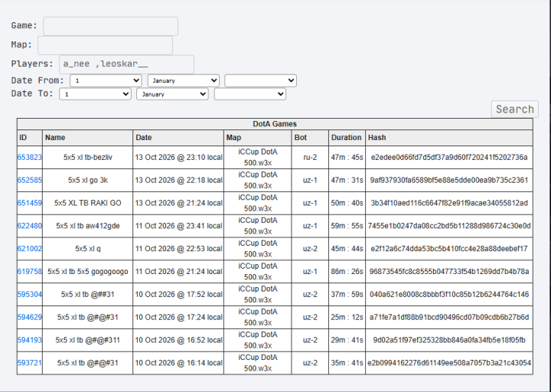Select game name 5x5 xl go 3k
Viewport: 551px width, 392px height.
(88, 181)
